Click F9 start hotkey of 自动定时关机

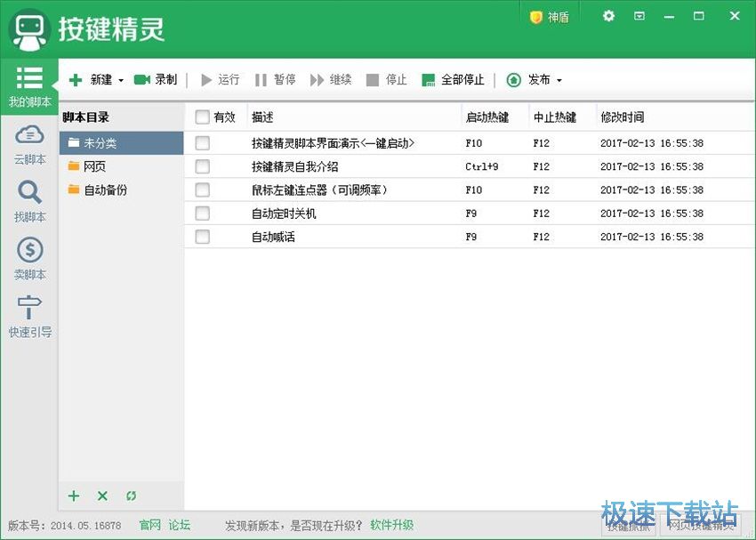pos(471,214)
